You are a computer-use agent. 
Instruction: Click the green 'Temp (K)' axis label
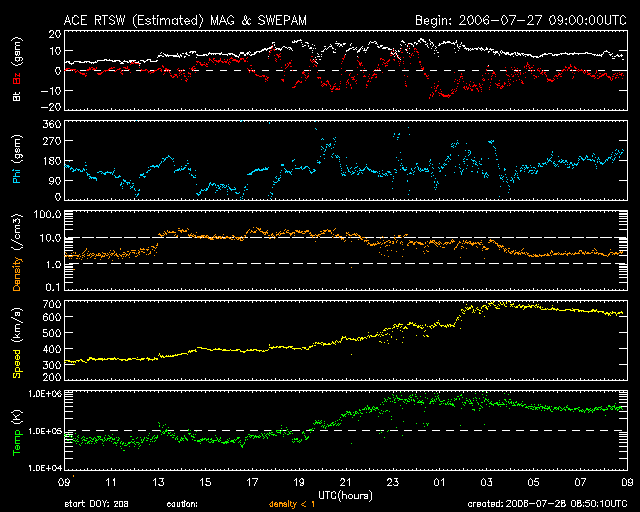pyautogui.click(x=17, y=432)
